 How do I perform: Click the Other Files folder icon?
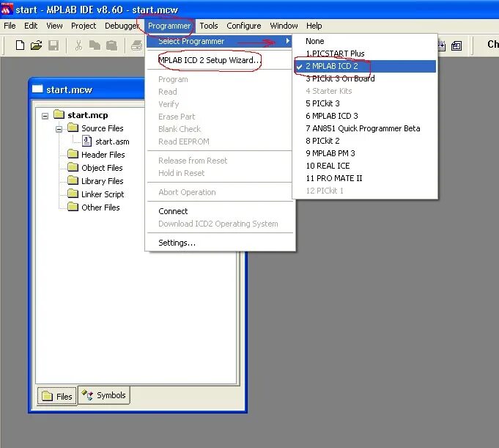click(73, 207)
